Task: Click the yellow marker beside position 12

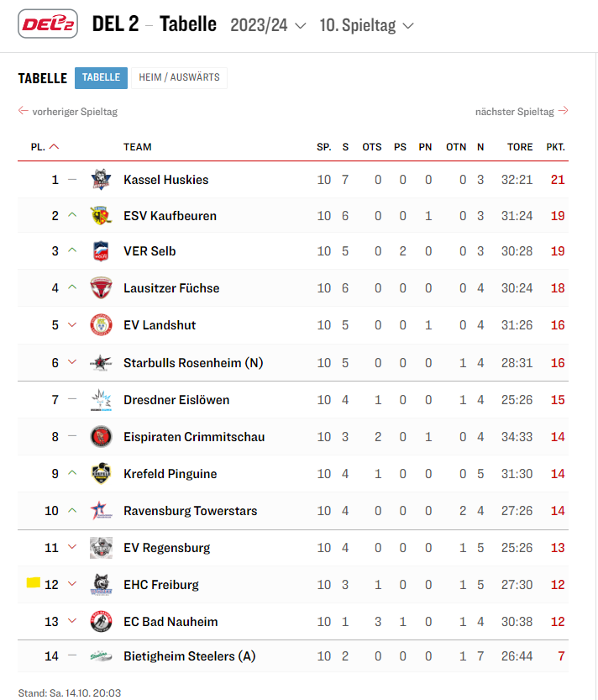Action: point(34,583)
